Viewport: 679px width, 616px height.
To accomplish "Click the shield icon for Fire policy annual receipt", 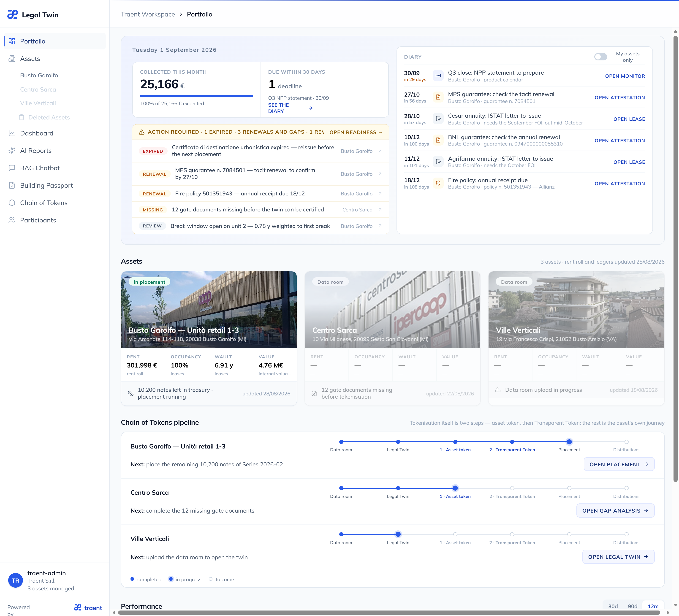I will coord(438,184).
